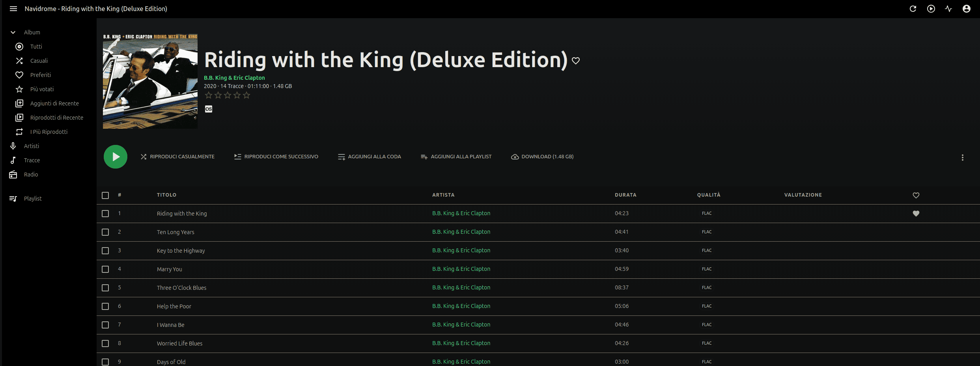Tick the checkbox for Three O'Clock Blues
980x366 pixels.
tap(105, 288)
